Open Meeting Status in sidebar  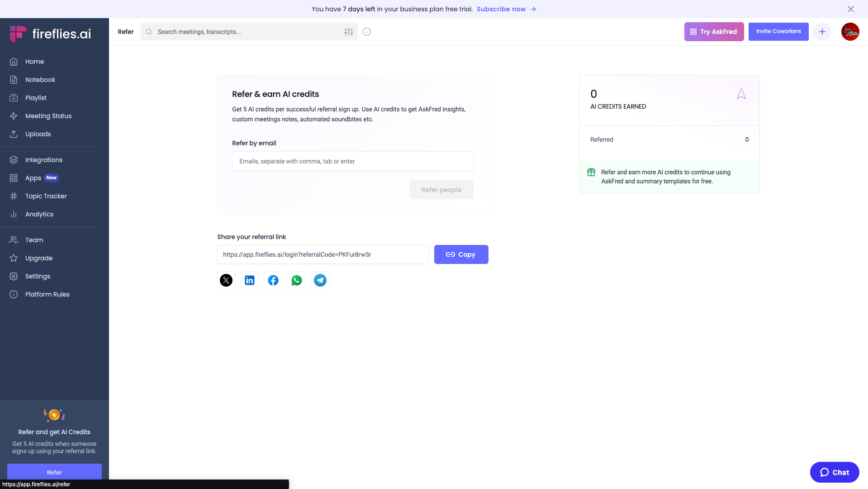pos(48,116)
